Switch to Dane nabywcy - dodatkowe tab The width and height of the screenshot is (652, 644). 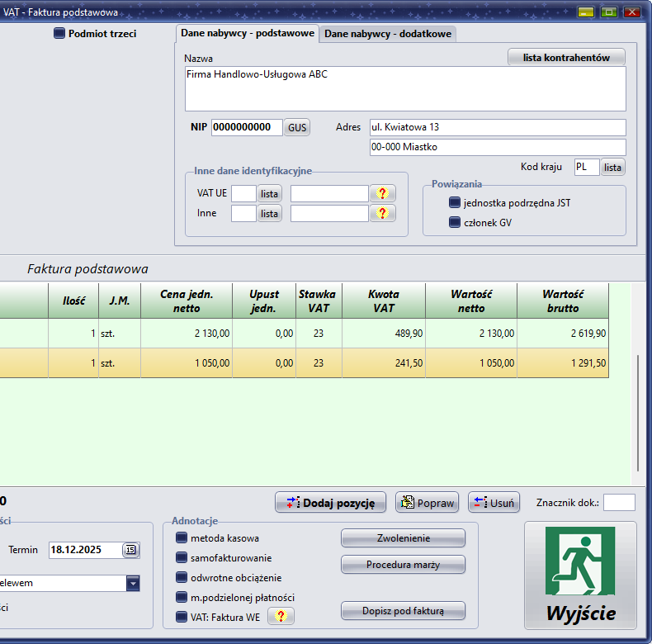point(388,34)
